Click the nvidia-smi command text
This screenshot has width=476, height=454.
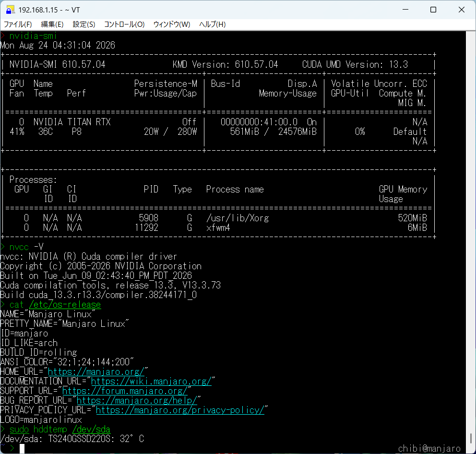[x=33, y=36]
